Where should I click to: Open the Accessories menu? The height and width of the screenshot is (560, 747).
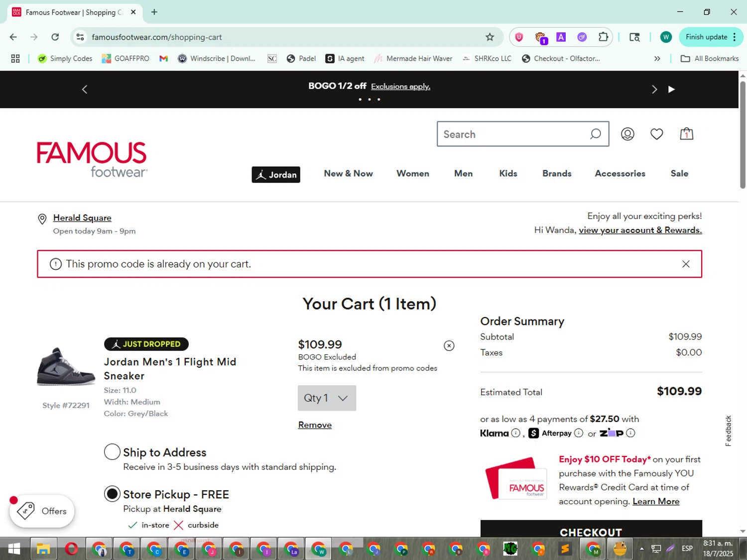tap(620, 173)
